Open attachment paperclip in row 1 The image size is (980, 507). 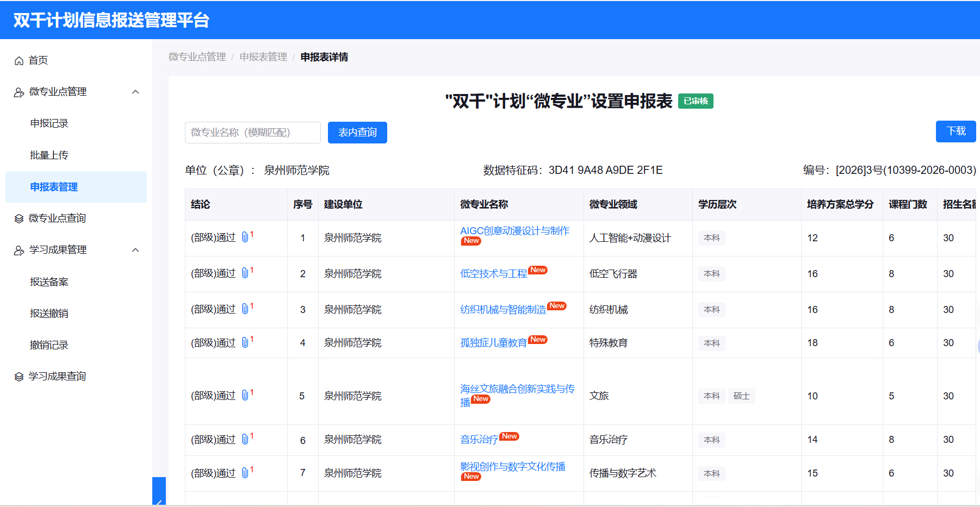click(245, 237)
